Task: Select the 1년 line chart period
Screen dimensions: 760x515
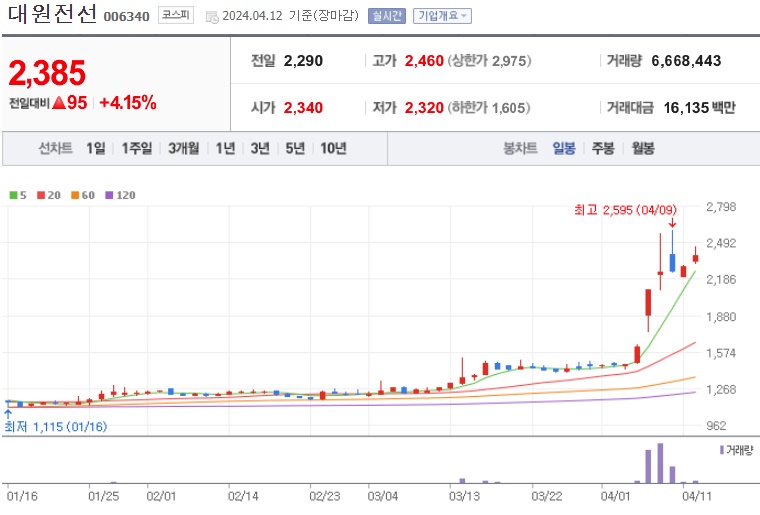Action: coord(225,148)
